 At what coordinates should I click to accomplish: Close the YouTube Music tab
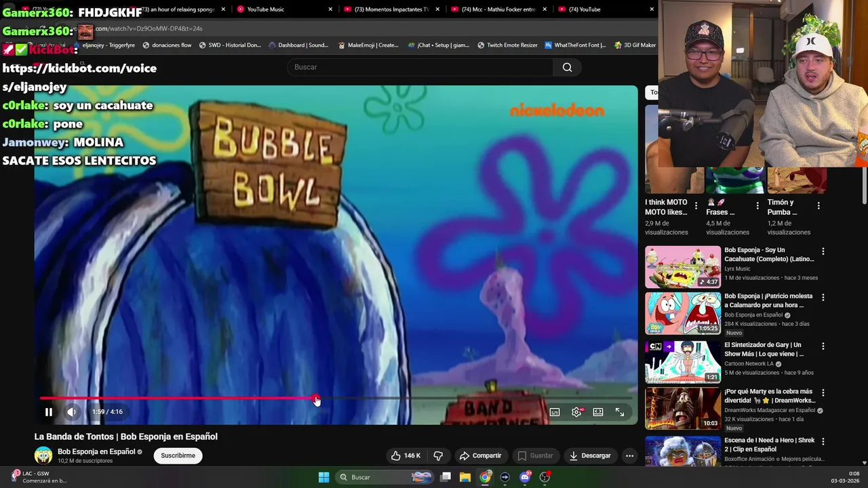330,9
